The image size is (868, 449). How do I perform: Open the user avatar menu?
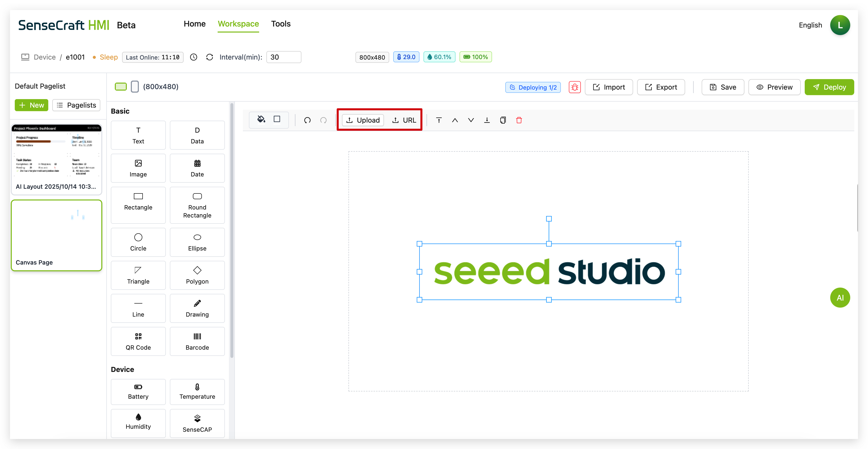point(840,25)
